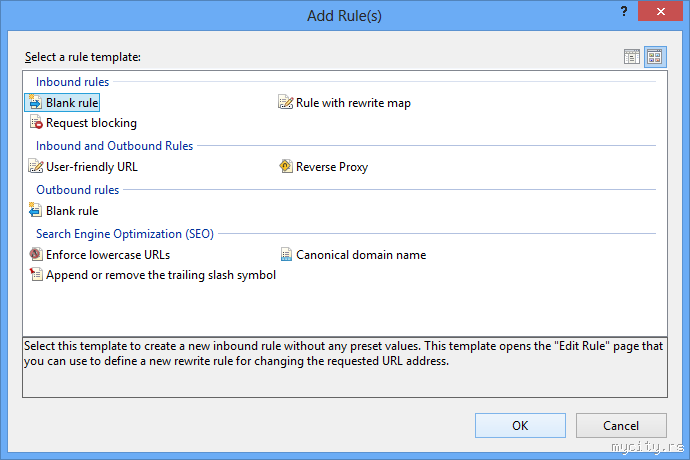Choose the Rule with rewrite map icon
Screen dimensions: 690x460
pos(286,103)
